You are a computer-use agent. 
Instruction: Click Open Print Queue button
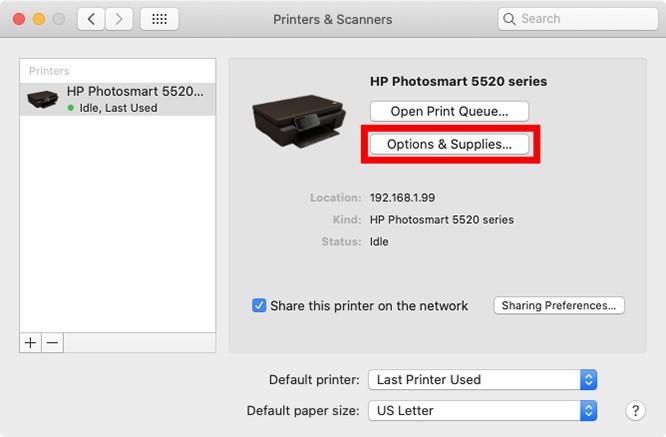(x=449, y=111)
